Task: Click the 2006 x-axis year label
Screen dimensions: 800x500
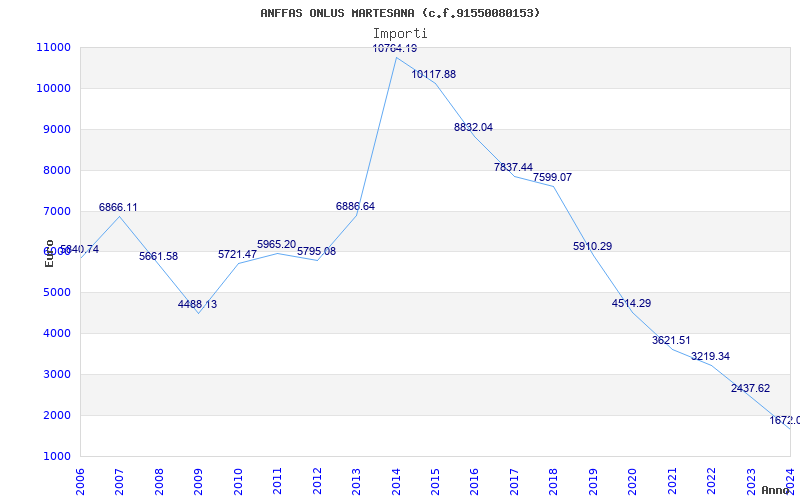Action: click(x=80, y=481)
